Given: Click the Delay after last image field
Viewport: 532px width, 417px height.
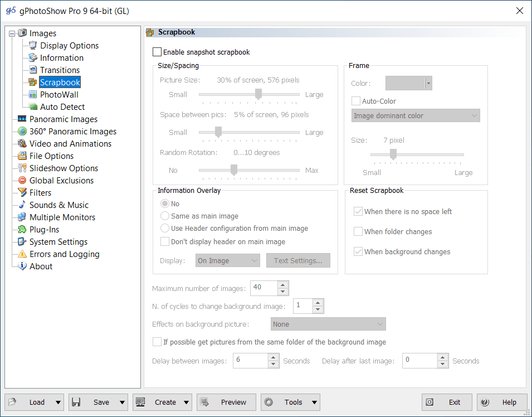Looking at the screenshot, I should tap(419, 361).
